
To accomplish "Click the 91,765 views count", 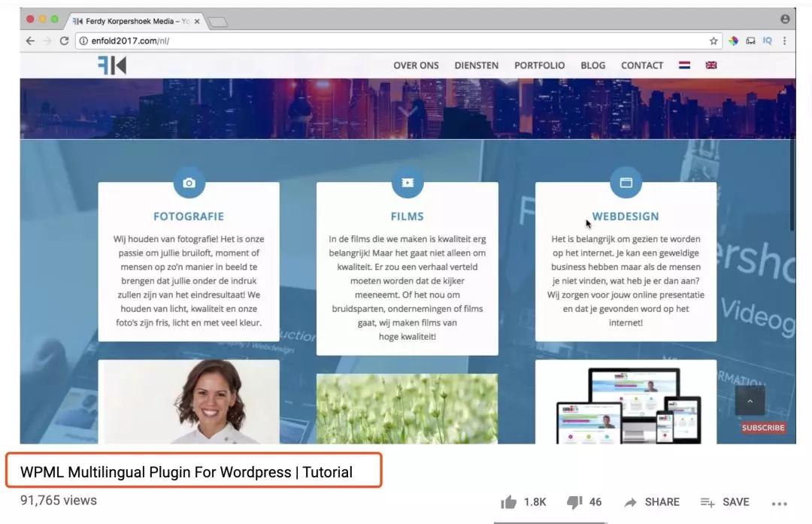I will pos(59,501).
